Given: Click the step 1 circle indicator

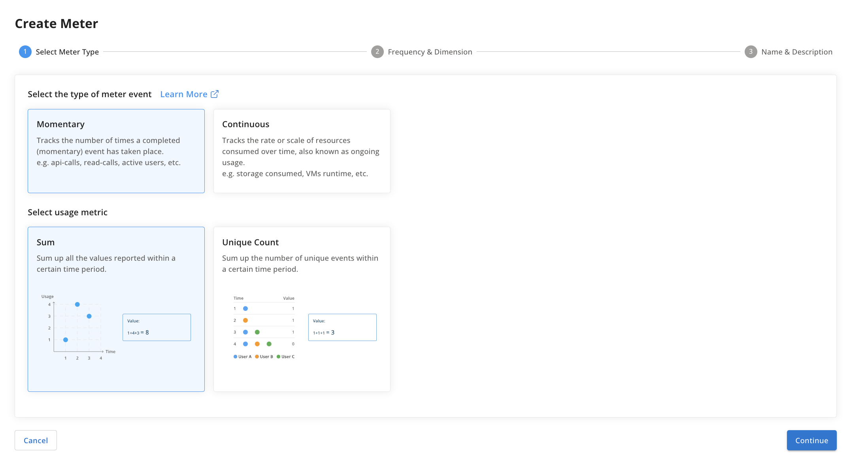Looking at the screenshot, I should (25, 52).
